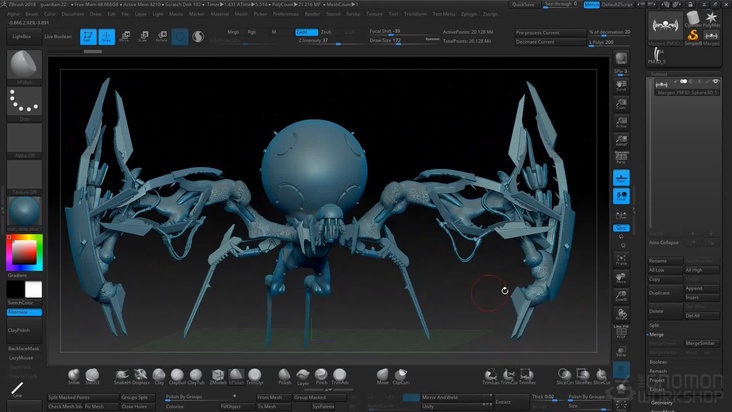Open the Zplugin menu
This screenshot has height=412, width=732.
point(469,14)
